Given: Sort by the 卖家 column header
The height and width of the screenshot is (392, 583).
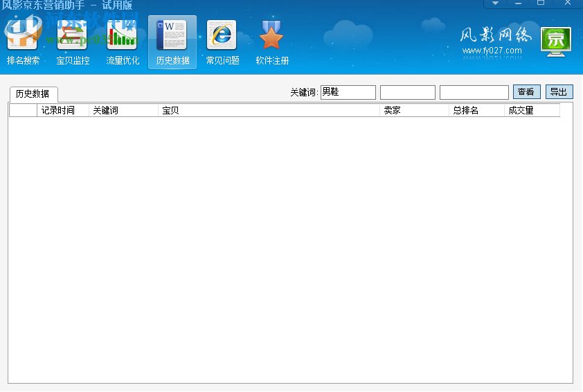Looking at the screenshot, I should [414, 110].
